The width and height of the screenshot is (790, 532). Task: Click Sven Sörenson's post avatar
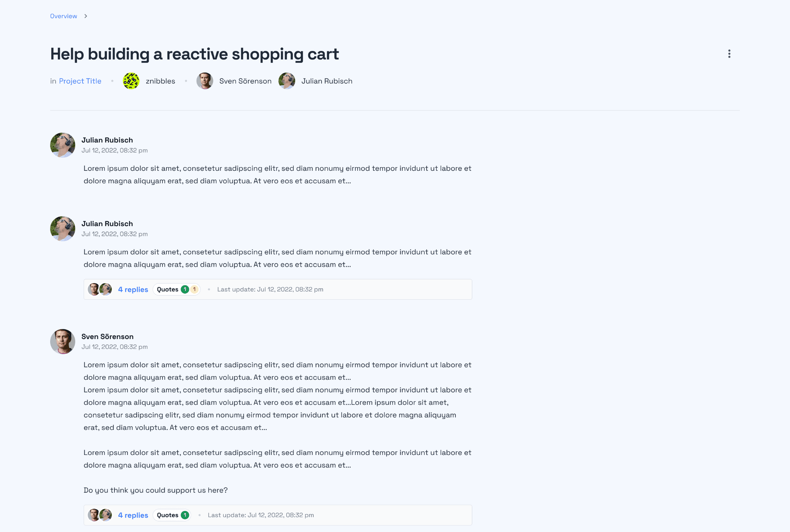pyautogui.click(x=63, y=342)
